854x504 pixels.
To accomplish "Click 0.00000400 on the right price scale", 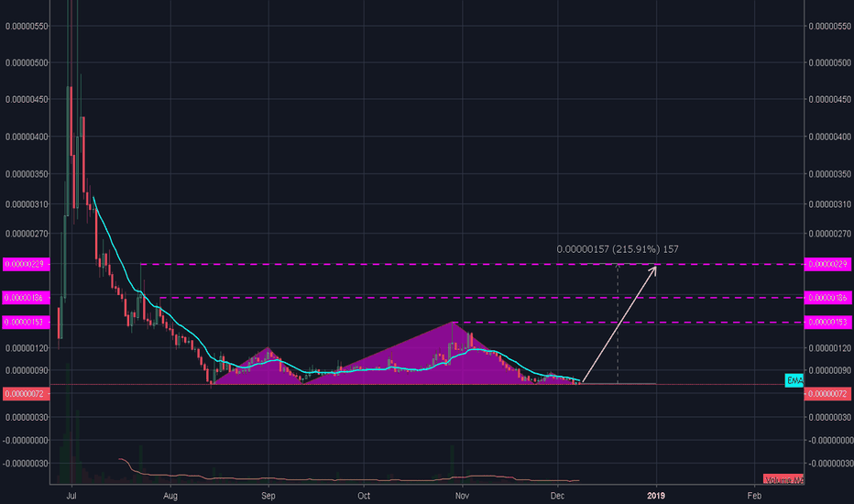I will (x=829, y=137).
